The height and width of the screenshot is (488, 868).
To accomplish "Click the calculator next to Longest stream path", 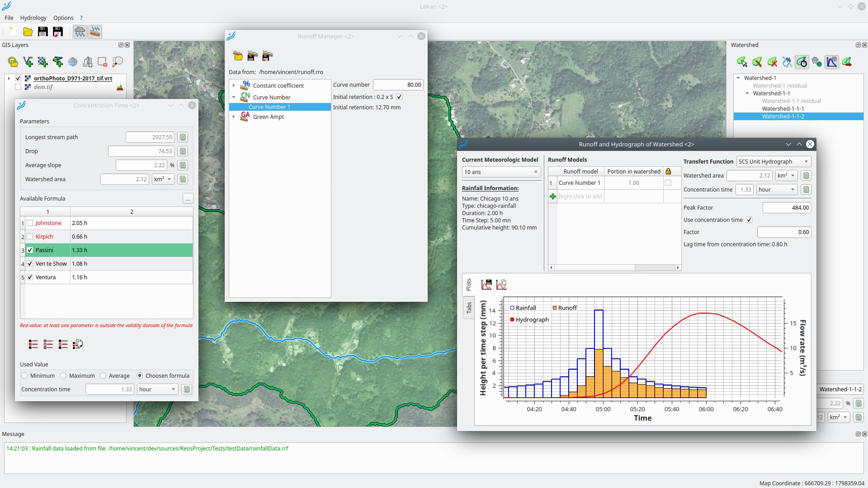I will 183,137.
